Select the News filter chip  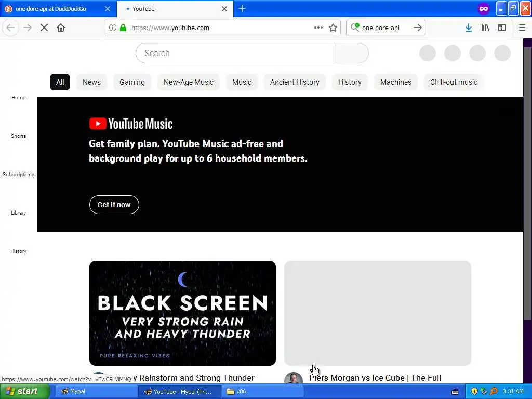pos(91,82)
